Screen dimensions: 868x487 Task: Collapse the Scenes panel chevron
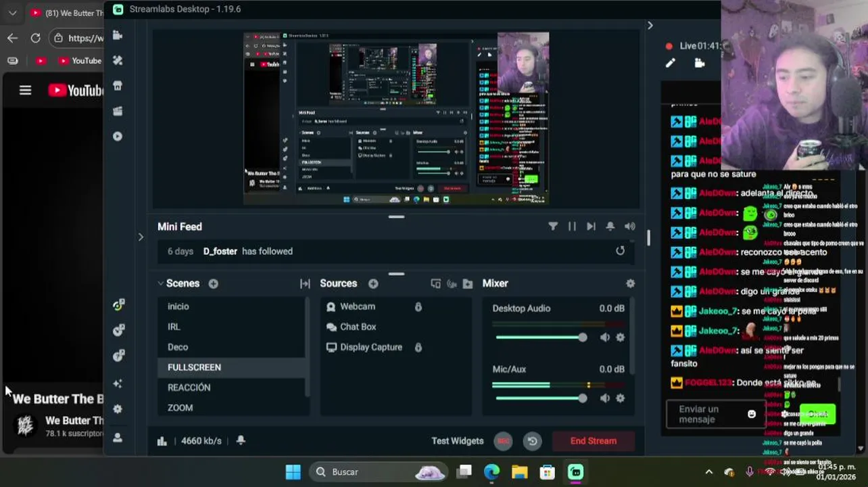[160, 283]
